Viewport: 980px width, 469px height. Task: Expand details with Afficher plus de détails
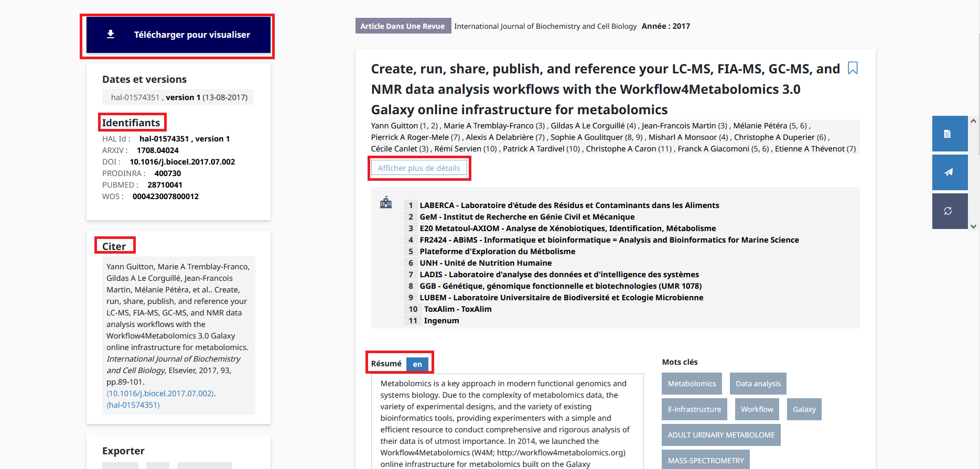coord(419,168)
